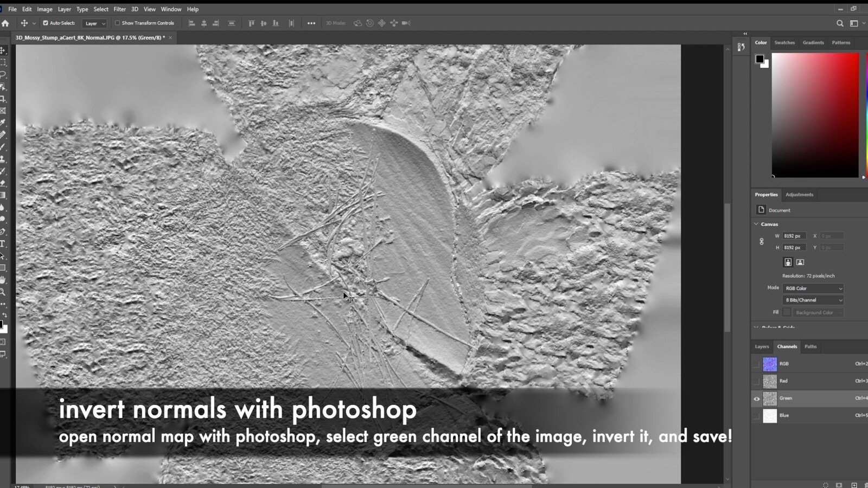Collapse the Canvas section
The height and width of the screenshot is (488, 868).
point(756,224)
